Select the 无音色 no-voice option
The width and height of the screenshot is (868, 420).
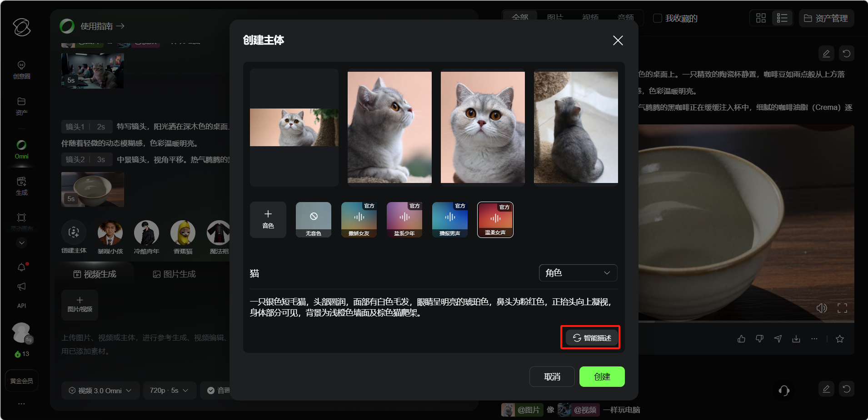[x=313, y=219]
